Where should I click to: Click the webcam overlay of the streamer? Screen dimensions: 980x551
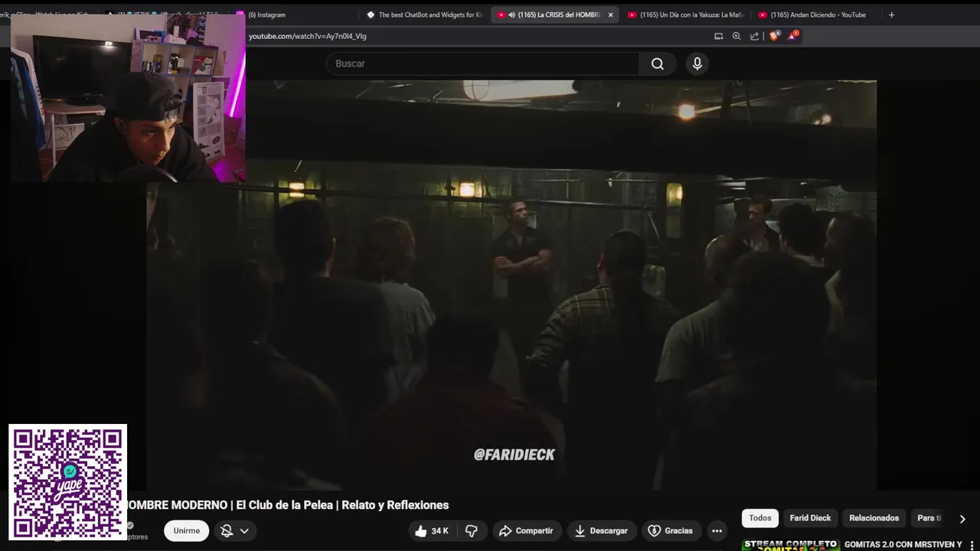click(128, 98)
